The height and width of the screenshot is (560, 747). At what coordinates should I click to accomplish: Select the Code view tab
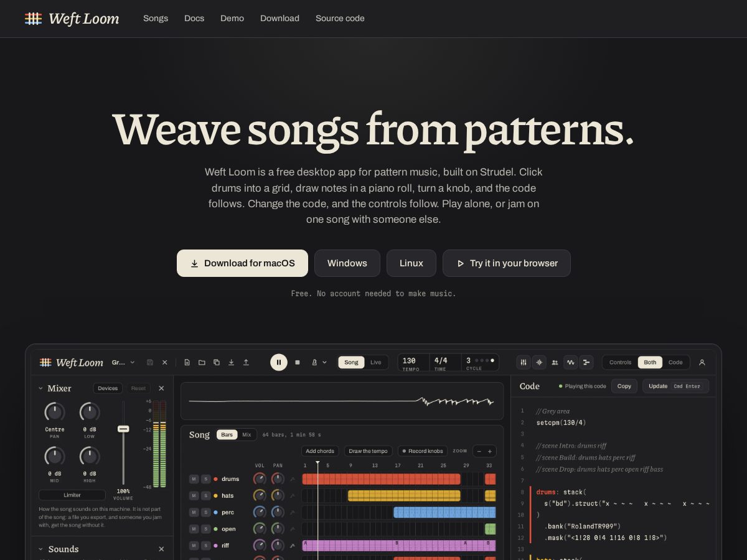675,362
